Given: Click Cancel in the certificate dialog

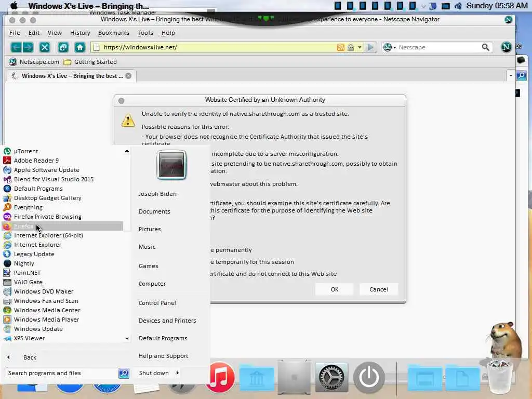Looking at the screenshot, I should [379, 289].
